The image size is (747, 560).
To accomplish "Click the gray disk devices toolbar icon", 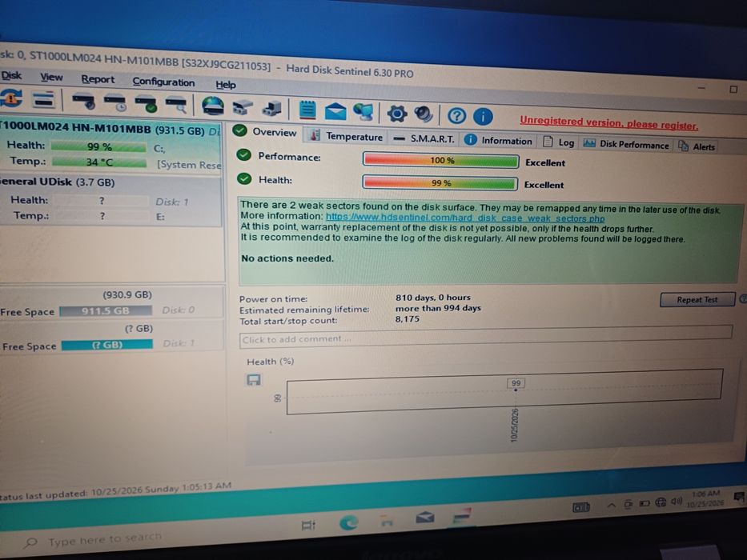I will pyautogui.click(x=243, y=107).
